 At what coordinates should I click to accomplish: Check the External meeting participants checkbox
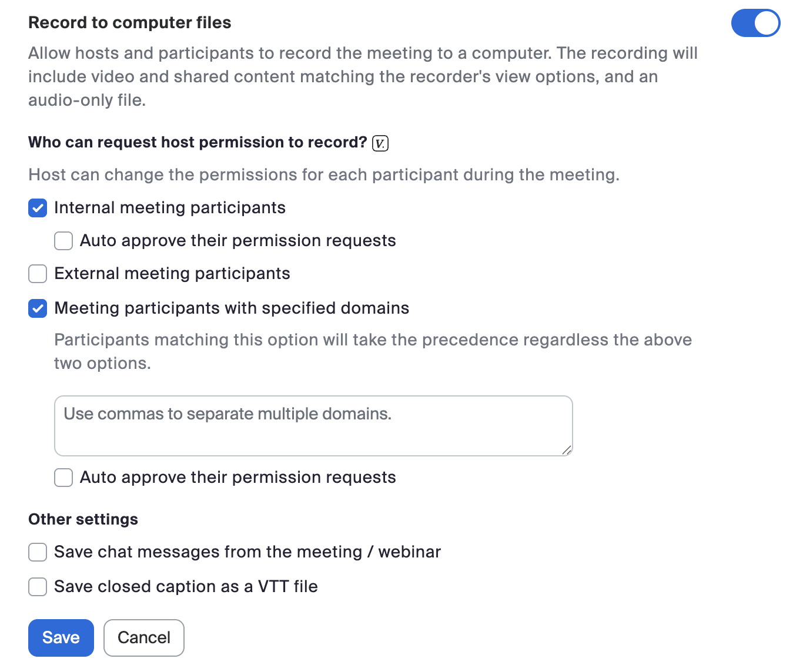[x=38, y=274]
